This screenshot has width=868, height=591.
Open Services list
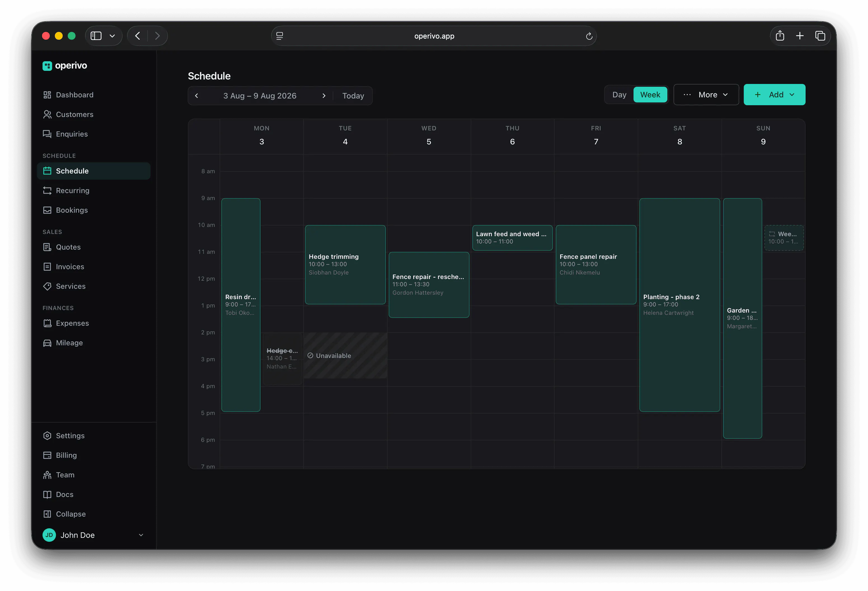93,286
